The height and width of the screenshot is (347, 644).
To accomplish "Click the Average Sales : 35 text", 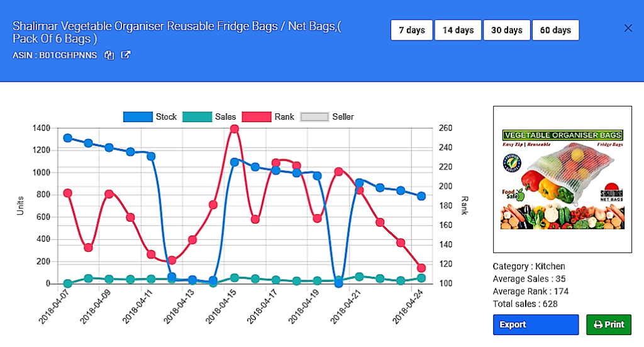I will point(529,279).
